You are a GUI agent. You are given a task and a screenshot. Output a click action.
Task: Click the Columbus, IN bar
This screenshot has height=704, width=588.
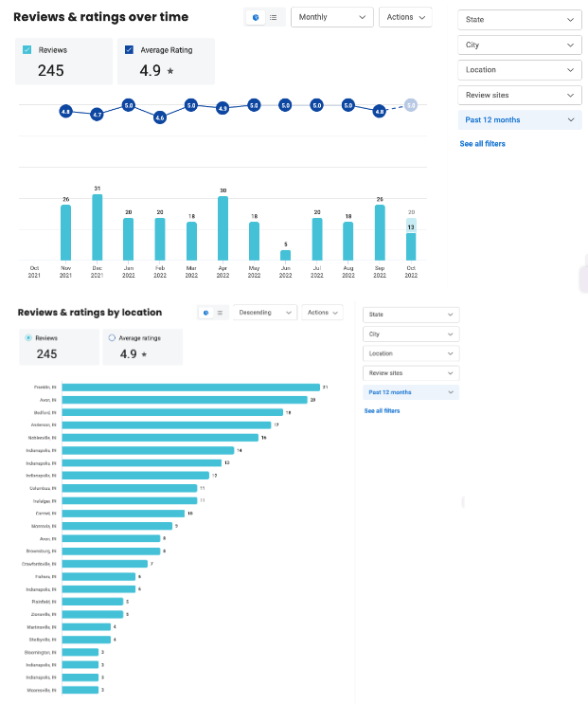click(130, 488)
